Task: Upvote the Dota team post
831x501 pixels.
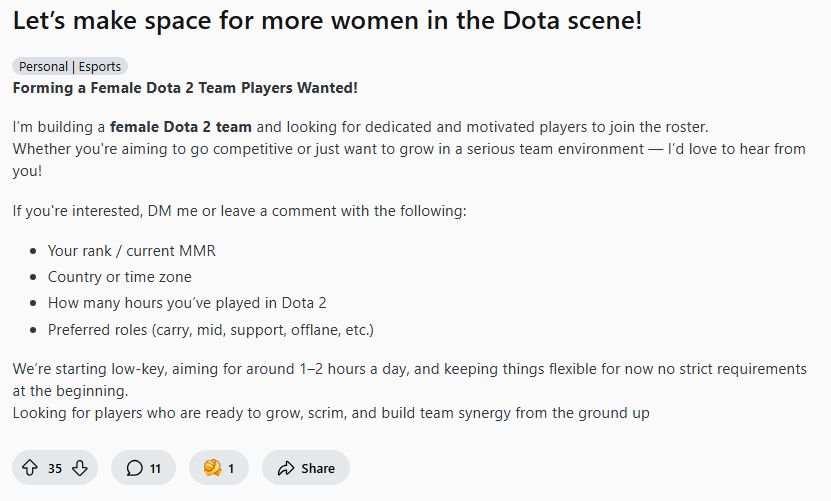Action: [30, 468]
